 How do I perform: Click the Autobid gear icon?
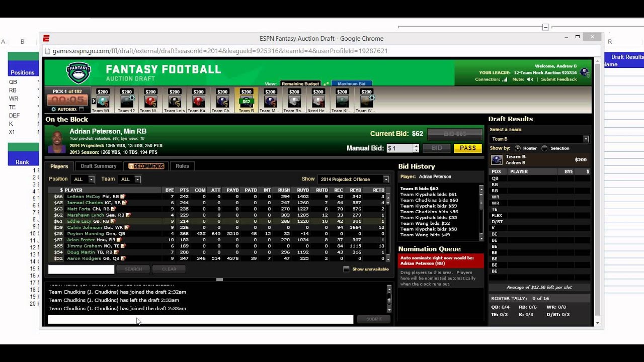54,109
